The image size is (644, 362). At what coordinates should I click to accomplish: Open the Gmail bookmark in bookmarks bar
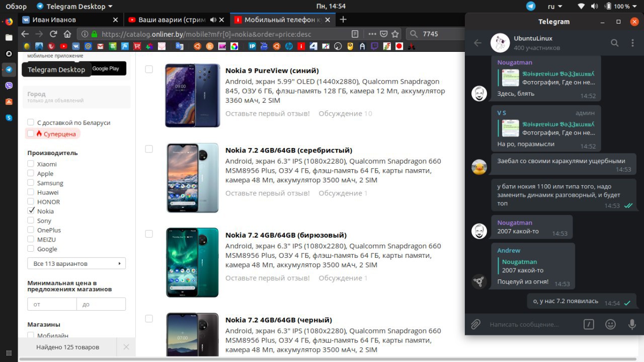(x=100, y=46)
